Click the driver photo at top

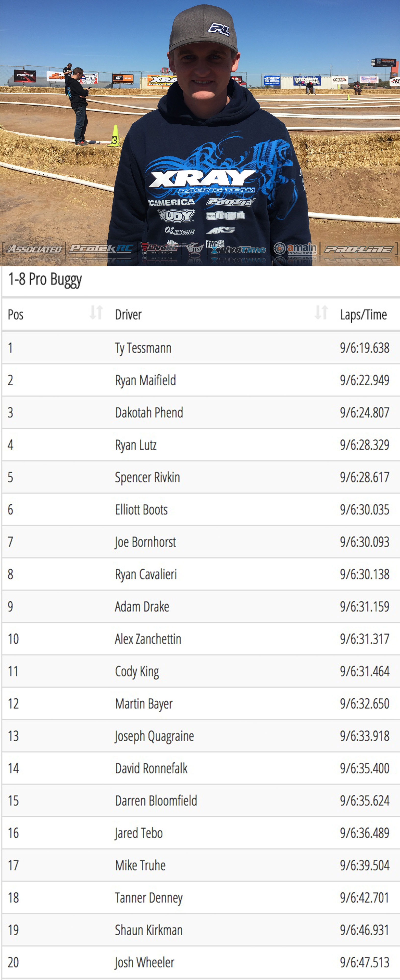[200, 133]
